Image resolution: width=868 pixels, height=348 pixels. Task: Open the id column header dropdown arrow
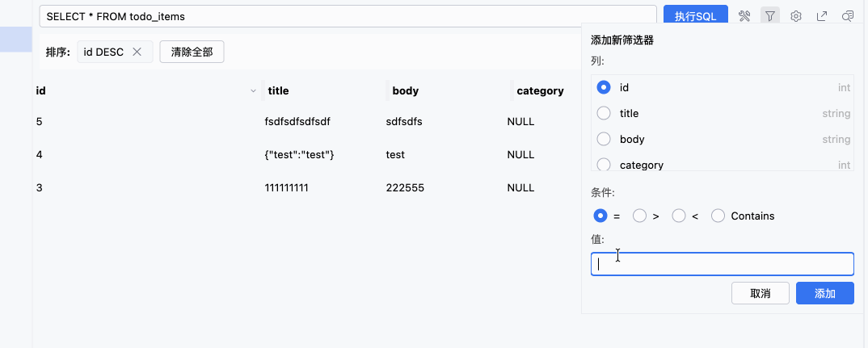[254, 91]
